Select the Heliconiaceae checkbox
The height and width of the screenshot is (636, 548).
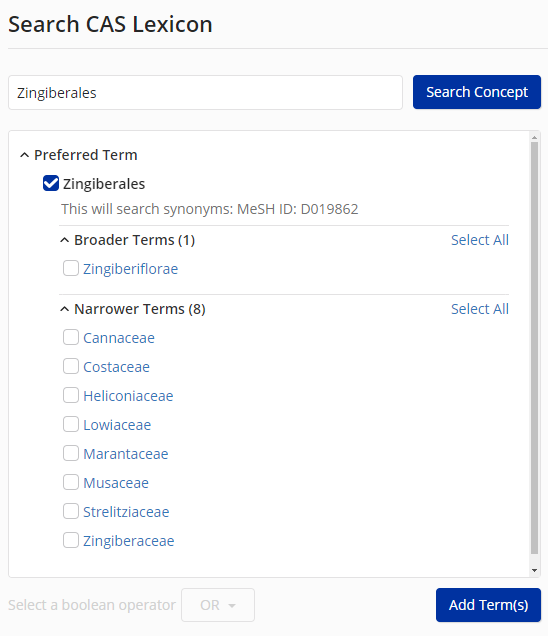71,395
